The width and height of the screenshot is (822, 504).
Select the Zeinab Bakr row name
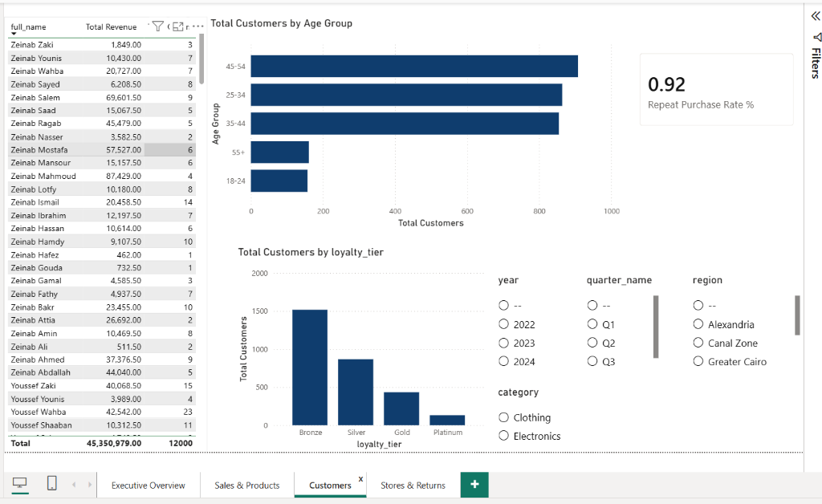(x=32, y=307)
